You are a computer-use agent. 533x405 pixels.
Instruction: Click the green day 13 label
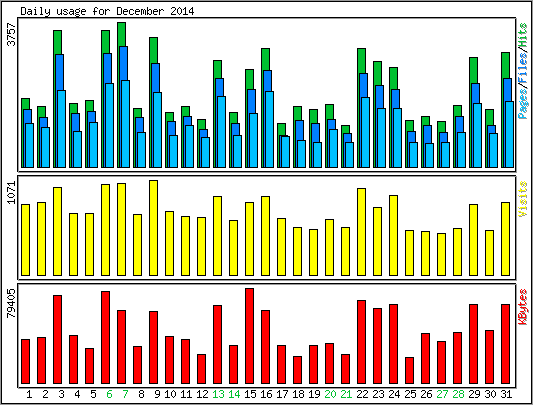pos(218,394)
